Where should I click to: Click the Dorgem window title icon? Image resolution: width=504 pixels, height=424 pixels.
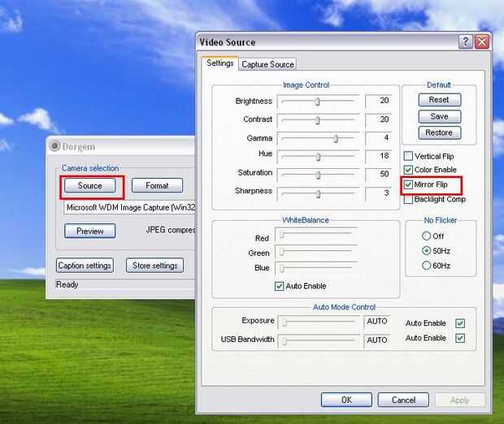click(x=54, y=146)
